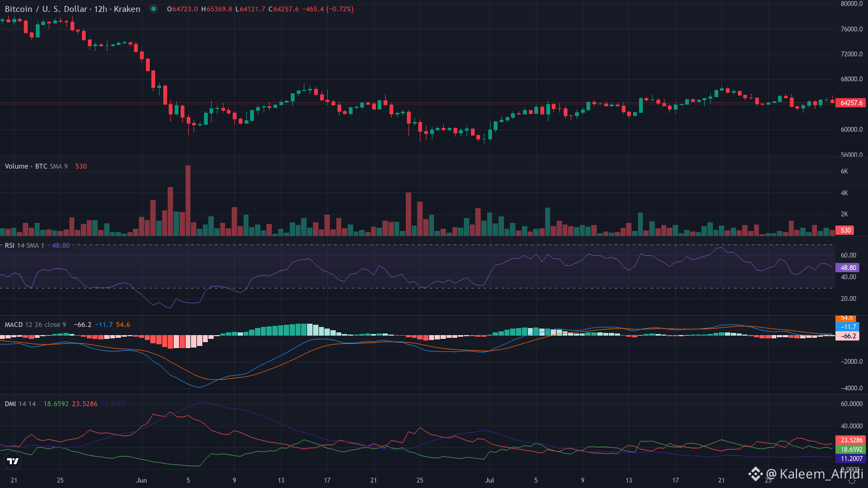868x488 pixels.
Task: Select the MACD 12 26 close 9 legend title
Action: [x=35, y=325]
